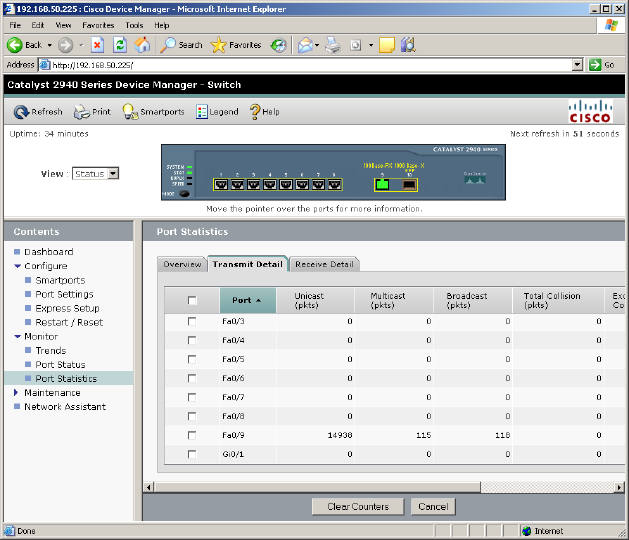Expand the Maintenance tree section
629x540 pixels.
coord(16,392)
